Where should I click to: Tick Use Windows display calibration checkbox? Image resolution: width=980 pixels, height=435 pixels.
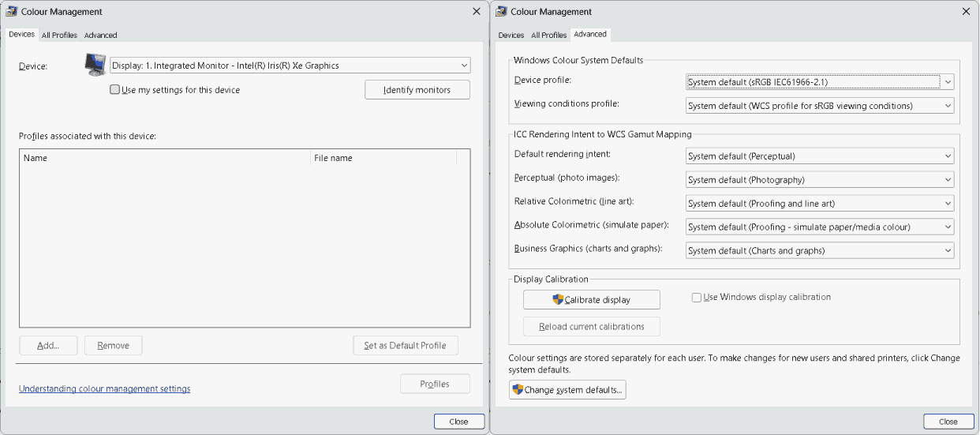click(x=697, y=298)
